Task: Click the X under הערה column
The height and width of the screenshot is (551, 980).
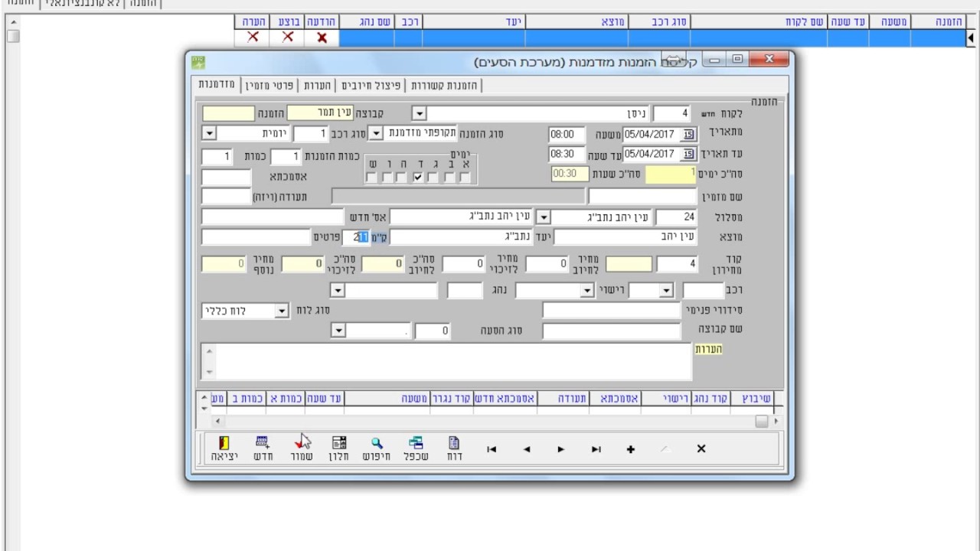Action: tap(253, 37)
